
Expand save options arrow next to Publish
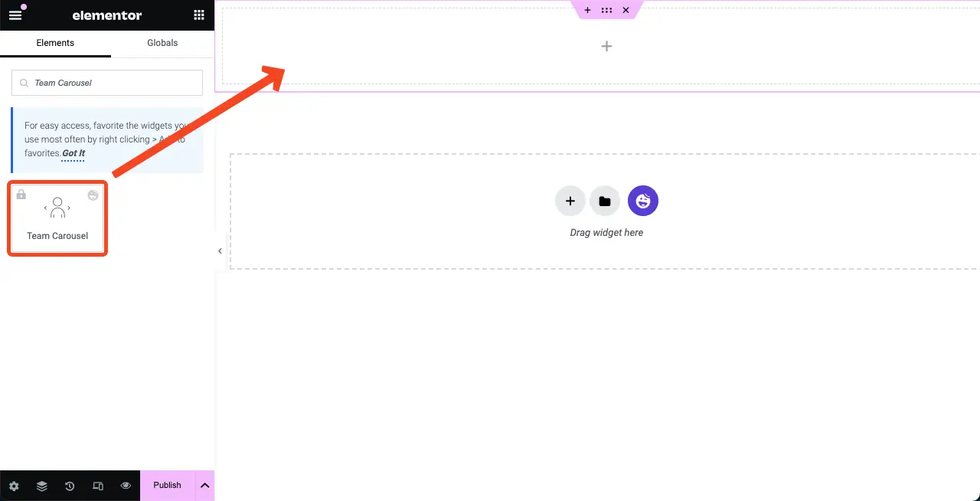204,486
